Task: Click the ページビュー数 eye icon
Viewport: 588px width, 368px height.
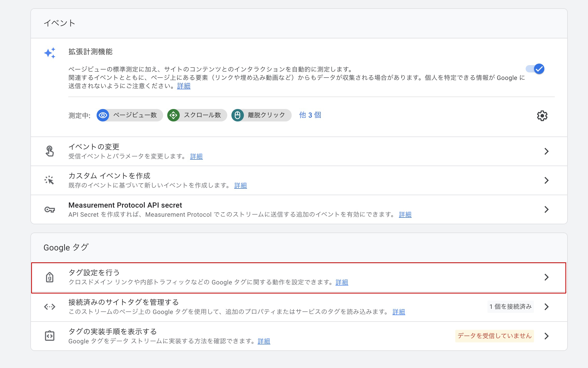Action: click(x=103, y=115)
